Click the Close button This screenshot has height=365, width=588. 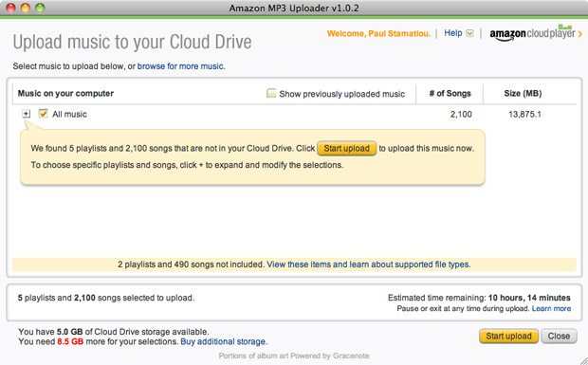(x=559, y=337)
